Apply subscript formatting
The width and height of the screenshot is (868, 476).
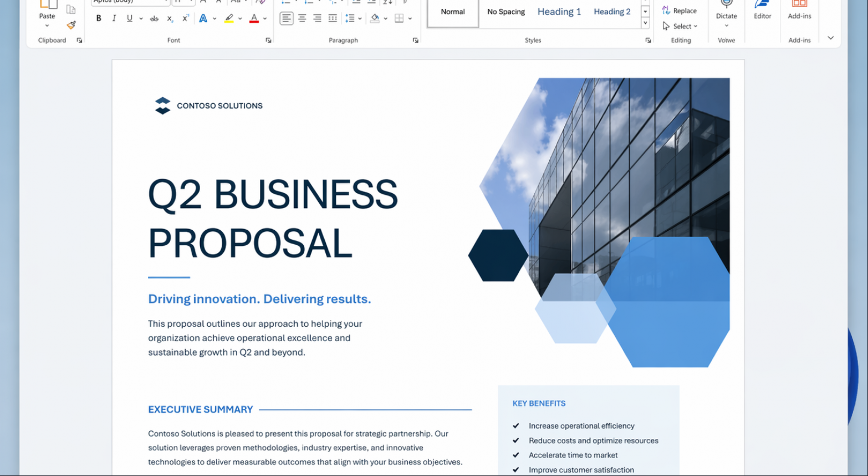tap(170, 18)
